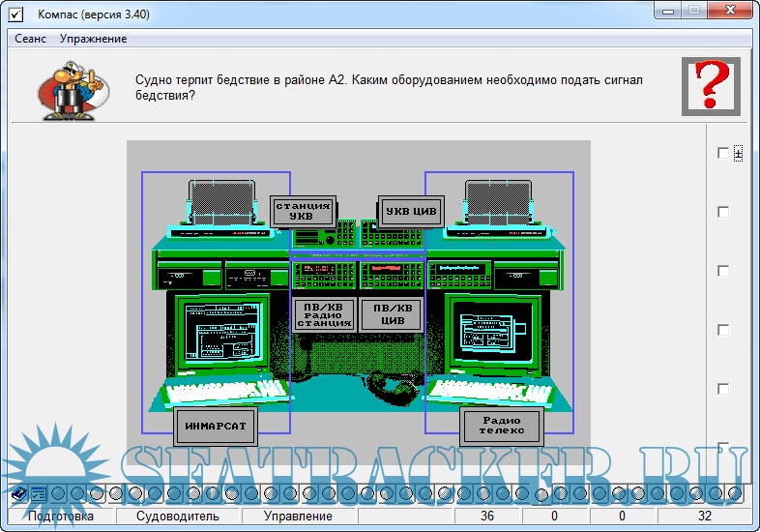
Task: Open the Сеанс menu
Action: pyautogui.click(x=30, y=39)
